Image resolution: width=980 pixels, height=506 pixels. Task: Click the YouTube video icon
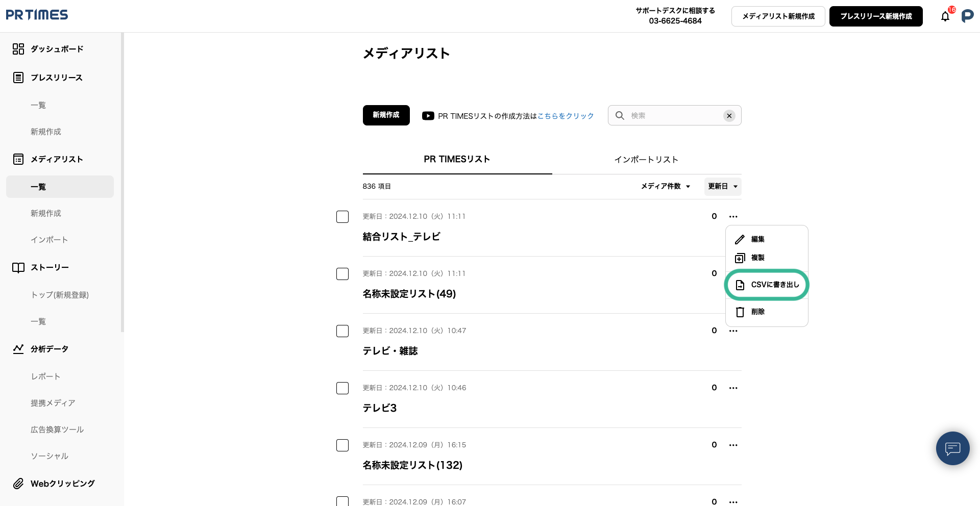428,116
